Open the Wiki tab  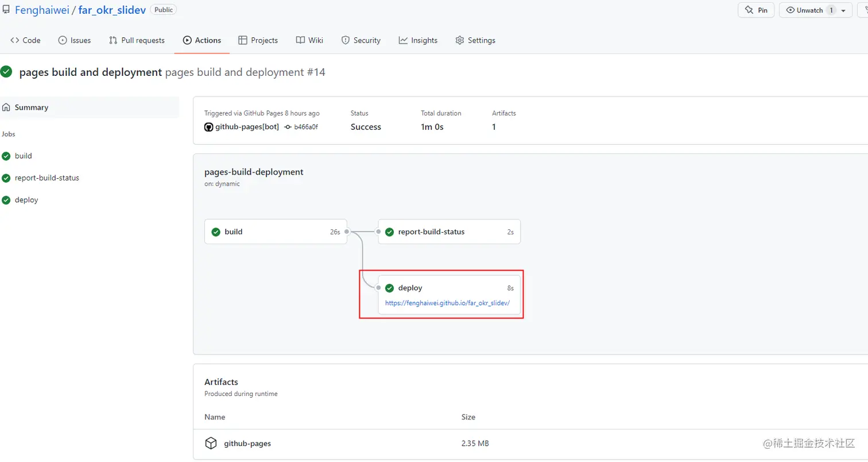pos(309,40)
